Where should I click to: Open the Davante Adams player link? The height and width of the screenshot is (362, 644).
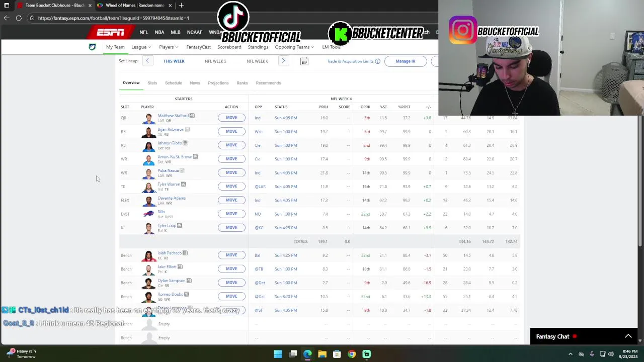[172, 198]
